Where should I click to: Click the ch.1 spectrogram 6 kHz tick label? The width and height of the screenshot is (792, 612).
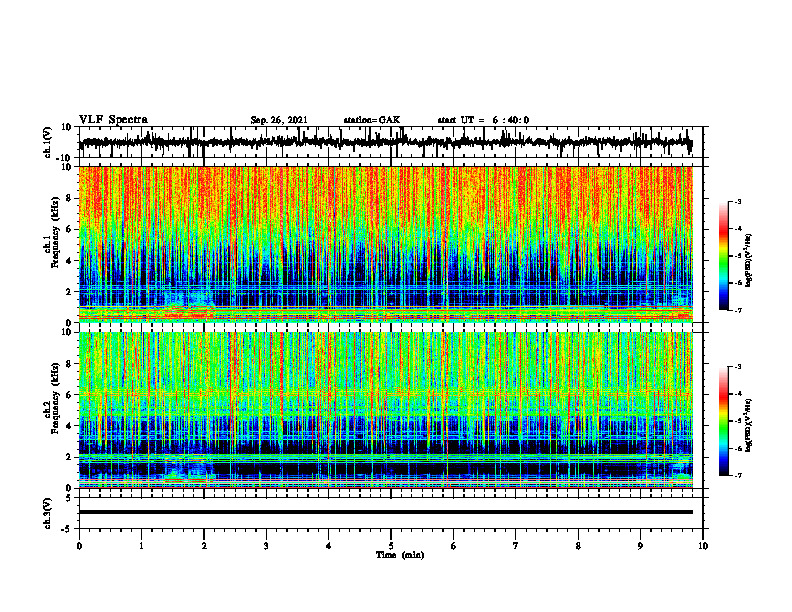coord(70,229)
